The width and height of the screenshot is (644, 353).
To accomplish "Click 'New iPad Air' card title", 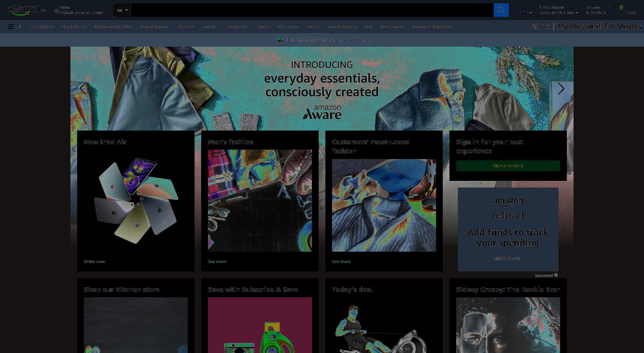I will coord(105,142).
